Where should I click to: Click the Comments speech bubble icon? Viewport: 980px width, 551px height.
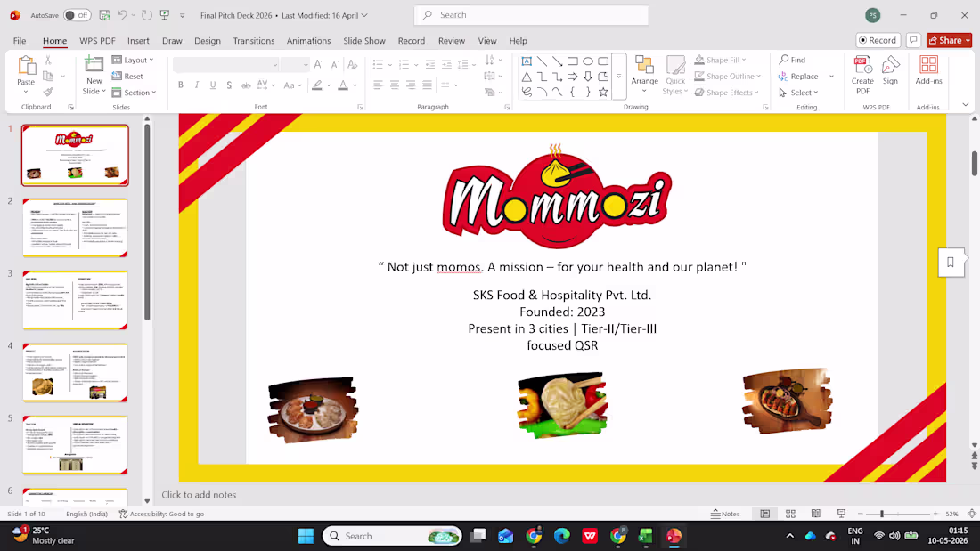[x=913, y=40]
